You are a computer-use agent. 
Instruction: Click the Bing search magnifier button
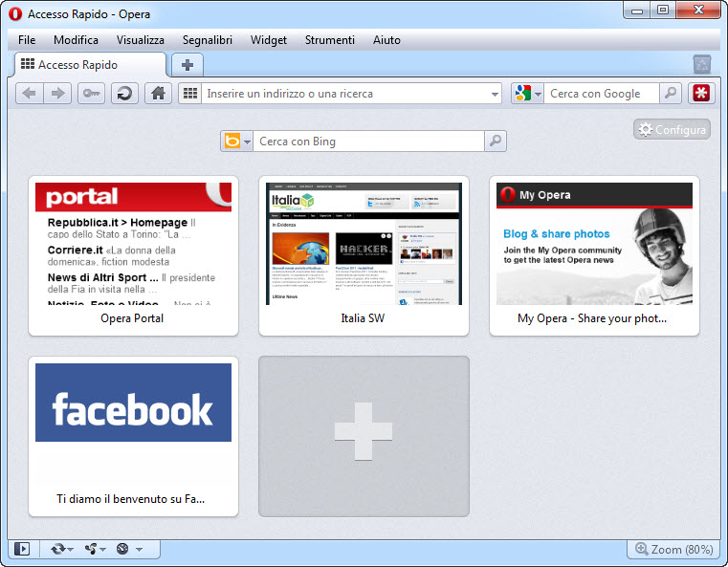pyautogui.click(x=496, y=142)
